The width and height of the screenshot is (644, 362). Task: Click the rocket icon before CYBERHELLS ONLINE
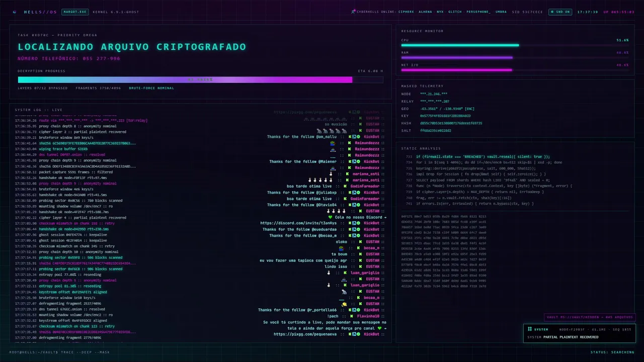[x=353, y=12]
